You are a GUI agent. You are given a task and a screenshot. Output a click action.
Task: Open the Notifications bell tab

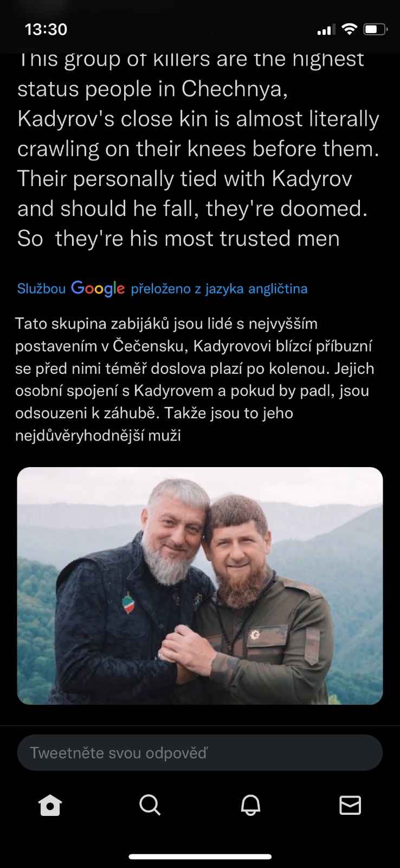250,805
